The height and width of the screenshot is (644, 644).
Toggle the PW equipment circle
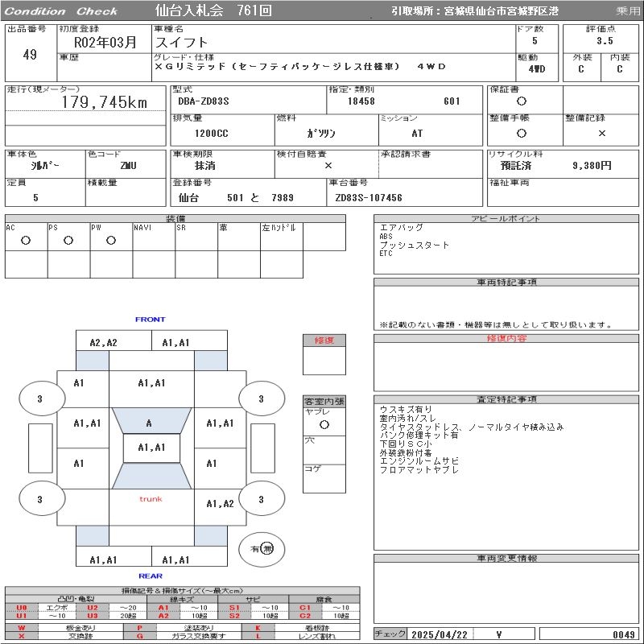point(111,240)
